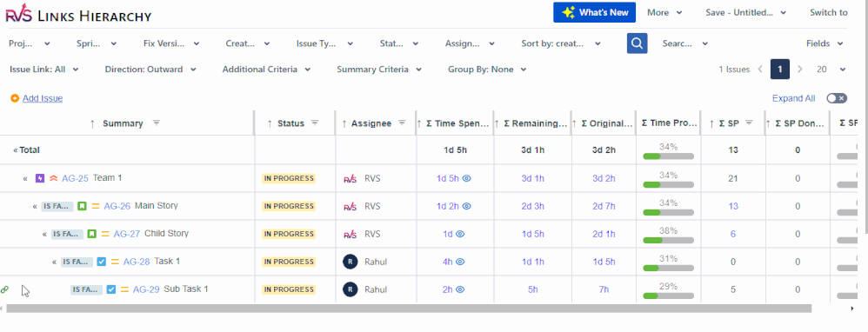Click the RVS logo in the header
868x332 pixels.
pyautogui.click(x=19, y=12)
